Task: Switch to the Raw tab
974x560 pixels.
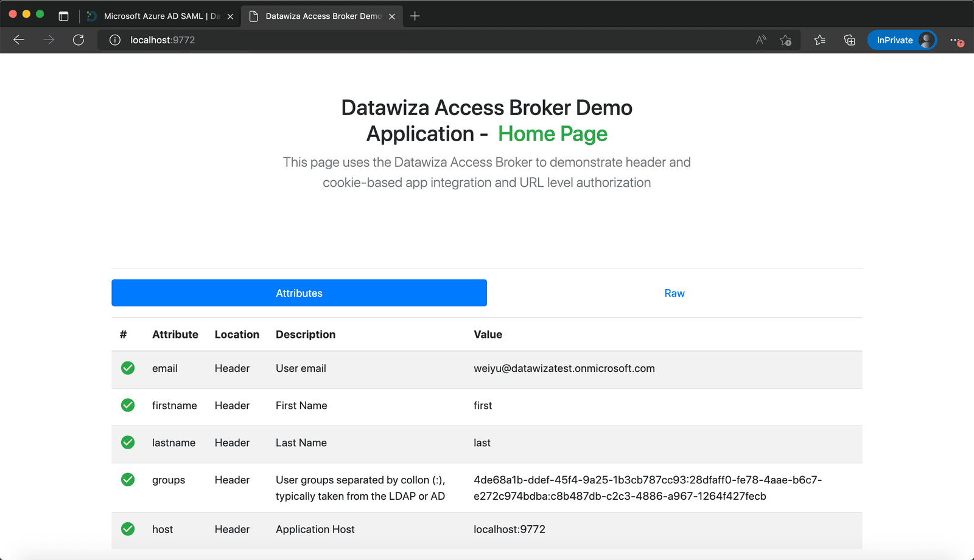Action: [x=674, y=293]
